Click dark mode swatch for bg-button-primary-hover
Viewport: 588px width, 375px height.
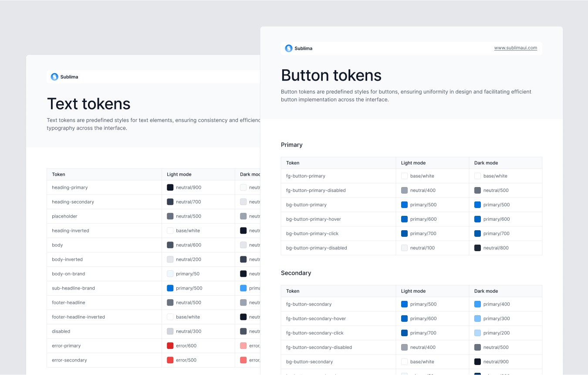(x=477, y=219)
